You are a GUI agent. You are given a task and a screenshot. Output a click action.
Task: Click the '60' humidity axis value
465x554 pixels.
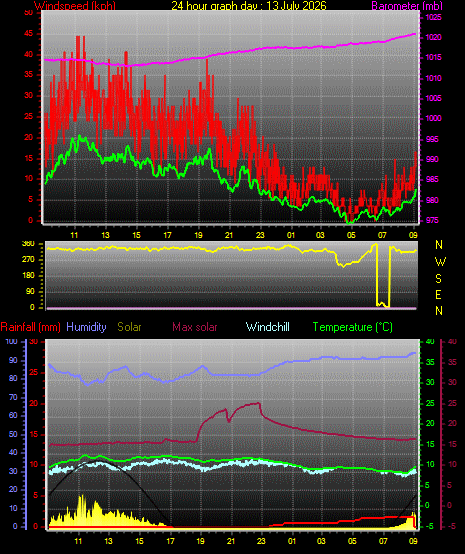point(13,416)
